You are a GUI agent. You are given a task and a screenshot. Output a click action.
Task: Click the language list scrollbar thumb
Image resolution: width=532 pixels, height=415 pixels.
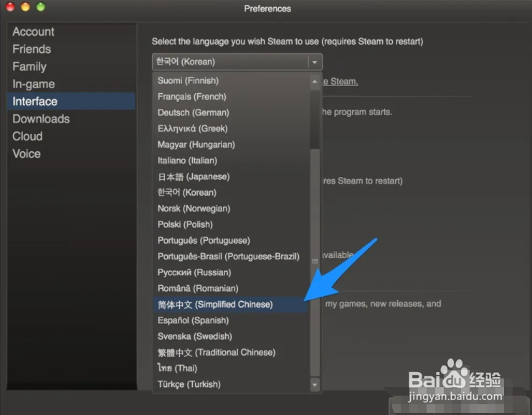(315, 262)
